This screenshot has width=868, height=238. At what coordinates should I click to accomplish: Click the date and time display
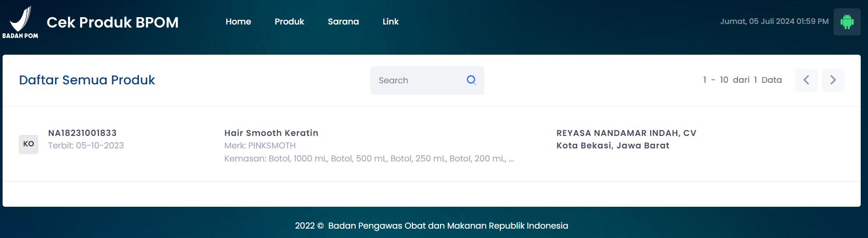(x=774, y=21)
